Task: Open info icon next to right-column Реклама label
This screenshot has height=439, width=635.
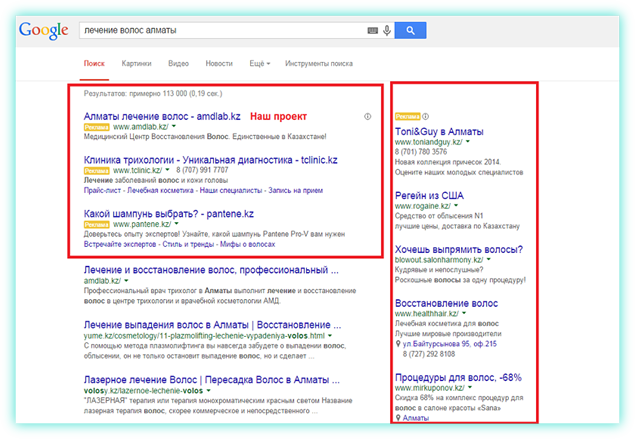Action: (x=425, y=117)
